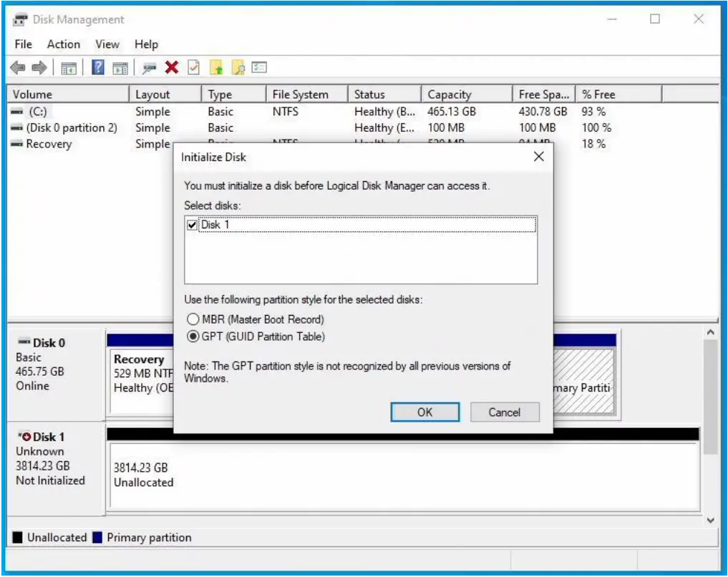Screen dimensions: 728x577
Task: Cancel the Initialize Disk dialog
Action: pyautogui.click(x=505, y=412)
